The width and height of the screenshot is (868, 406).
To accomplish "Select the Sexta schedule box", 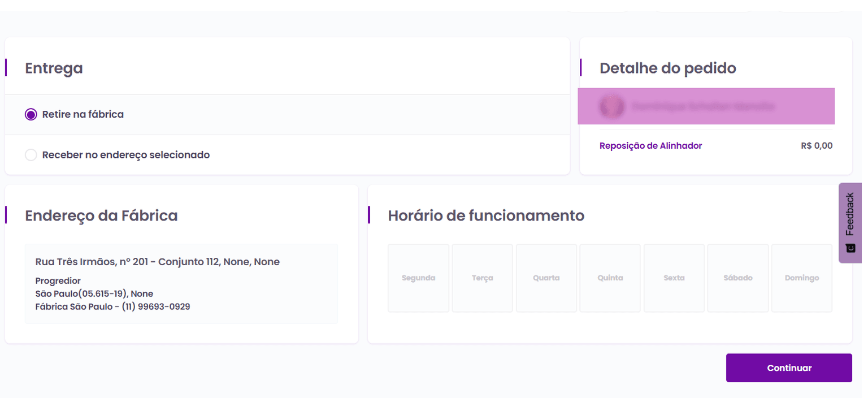I will coord(674,278).
